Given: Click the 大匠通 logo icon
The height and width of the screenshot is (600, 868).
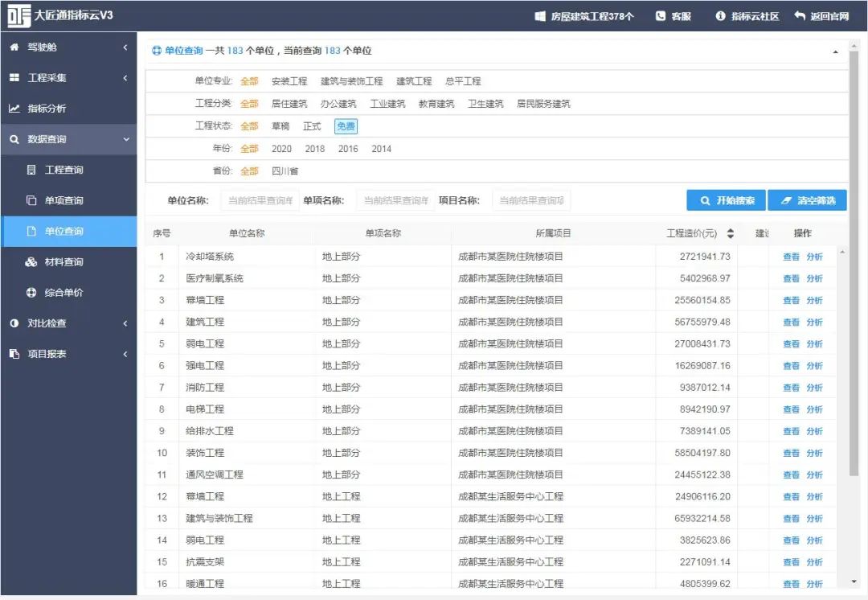Looking at the screenshot, I should coord(18,15).
